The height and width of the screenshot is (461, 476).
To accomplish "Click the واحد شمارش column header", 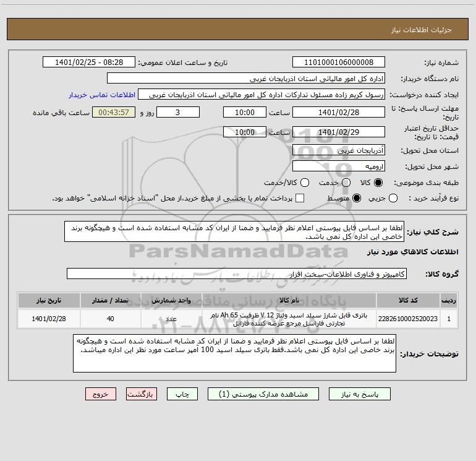I will [x=171, y=300].
